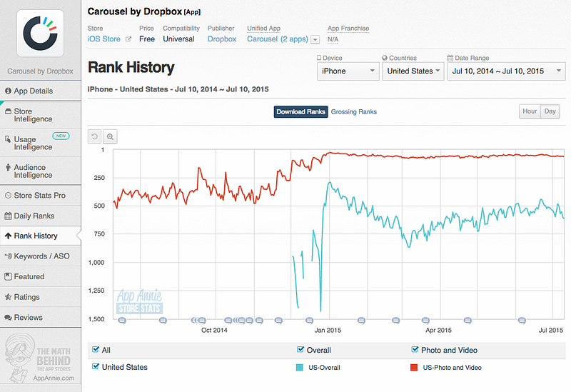
Task: Click the first comment bubble event marker
Action: 122,321
